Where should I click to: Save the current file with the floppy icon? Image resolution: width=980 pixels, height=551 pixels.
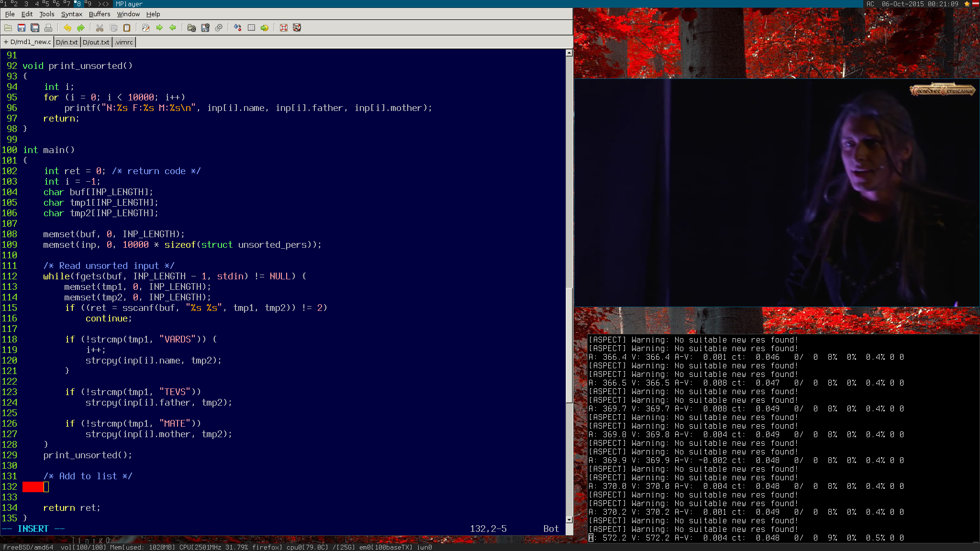click(x=22, y=28)
